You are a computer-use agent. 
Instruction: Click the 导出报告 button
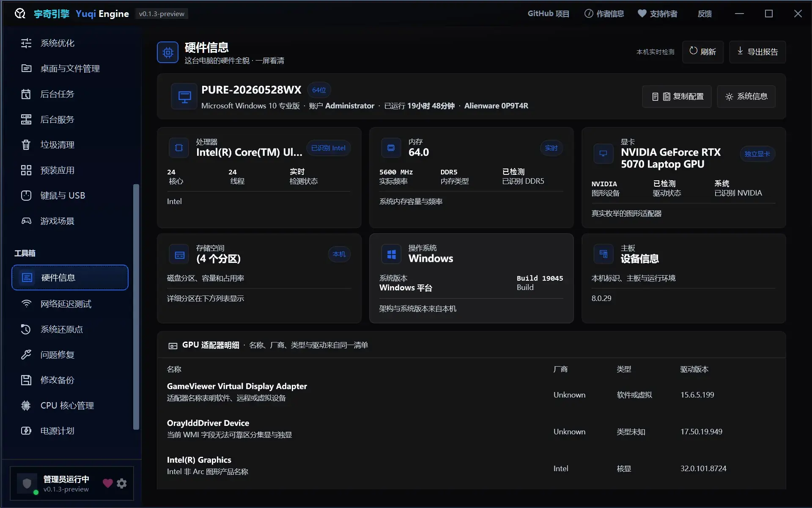pos(757,52)
